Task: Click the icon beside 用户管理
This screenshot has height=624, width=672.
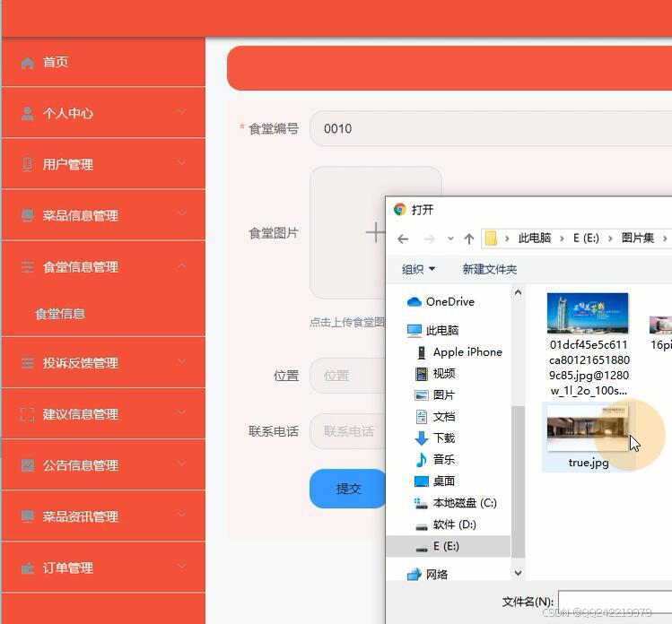Action: coord(28,164)
